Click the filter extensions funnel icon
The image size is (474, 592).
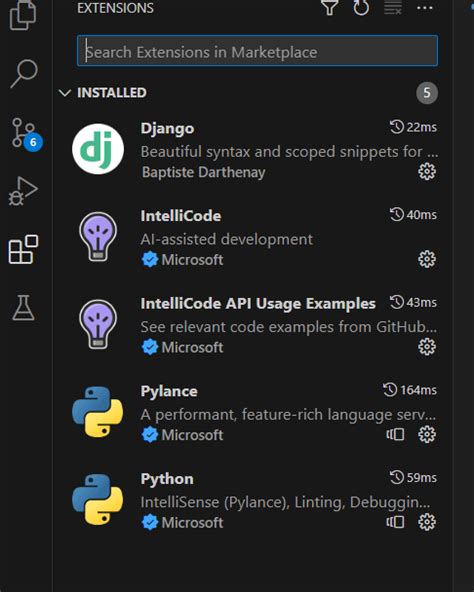point(329,8)
